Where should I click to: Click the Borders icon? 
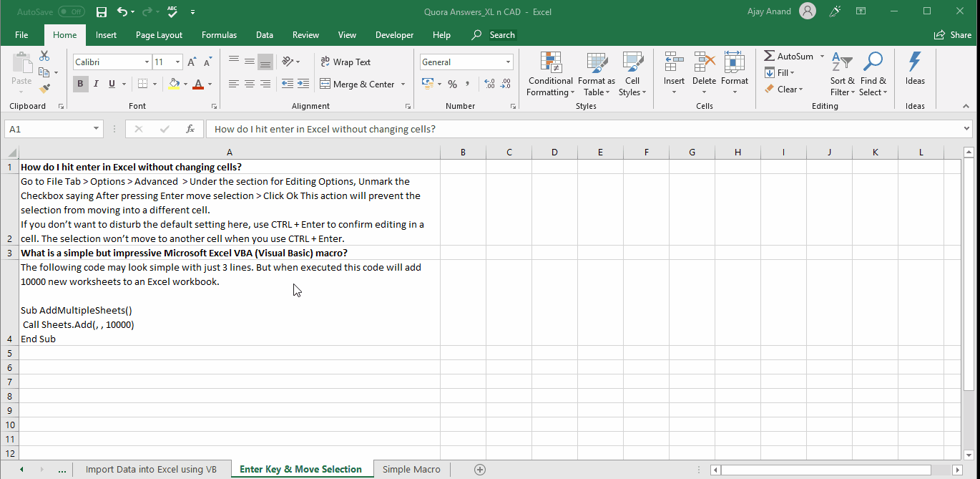click(143, 84)
